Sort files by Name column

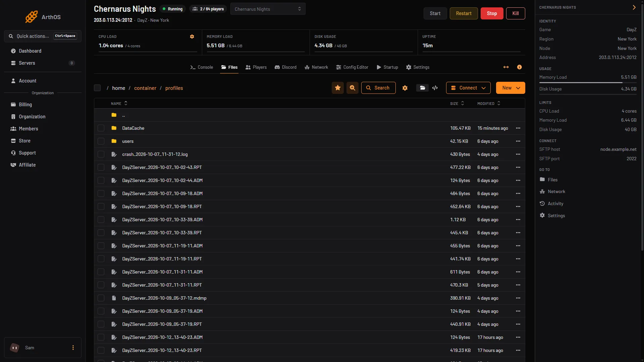119,104
